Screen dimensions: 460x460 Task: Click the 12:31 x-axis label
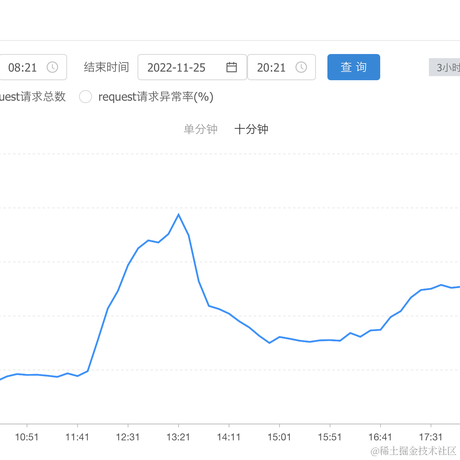(128, 437)
